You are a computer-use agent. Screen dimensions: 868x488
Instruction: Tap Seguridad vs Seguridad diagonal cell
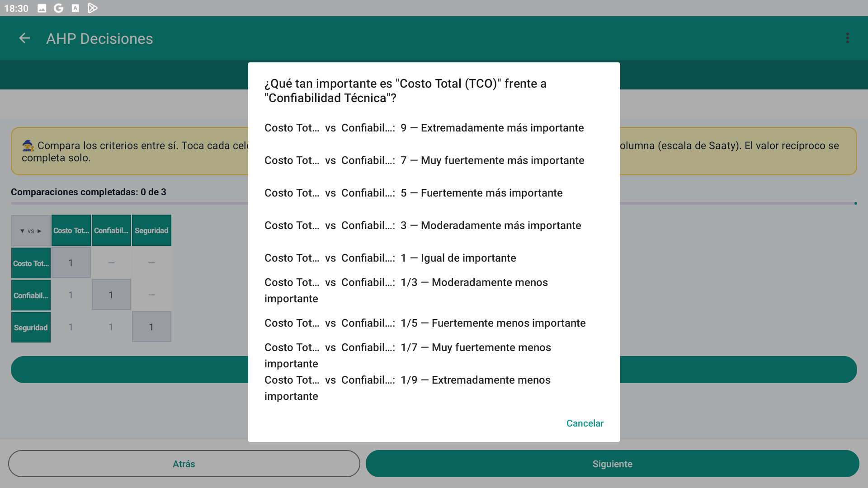[151, 327]
